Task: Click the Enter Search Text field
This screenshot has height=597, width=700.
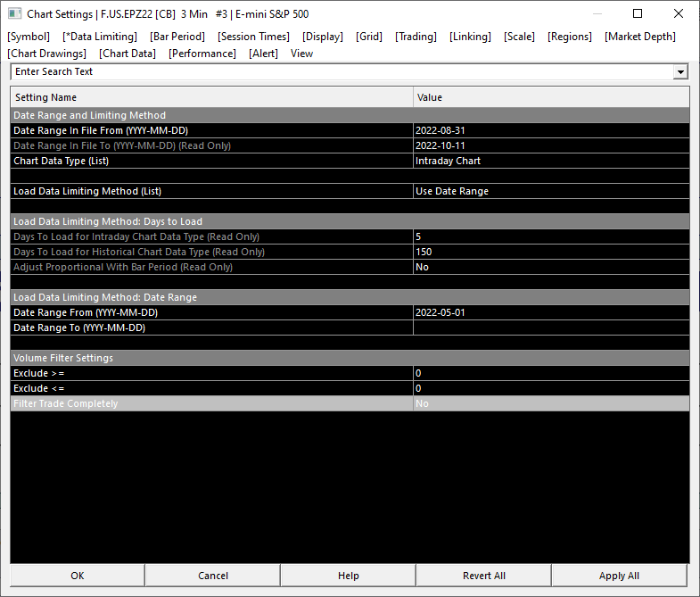Action: click(x=342, y=71)
